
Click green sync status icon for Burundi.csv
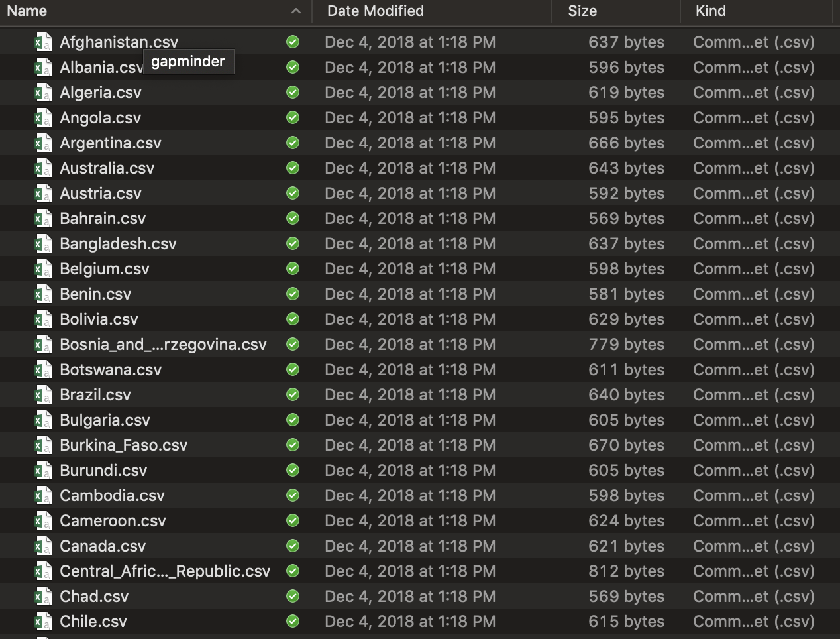click(293, 471)
